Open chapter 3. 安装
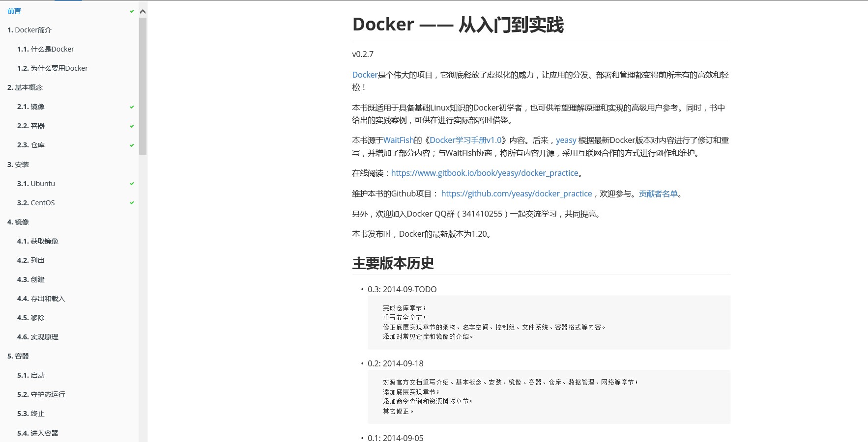 pos(18,165)
